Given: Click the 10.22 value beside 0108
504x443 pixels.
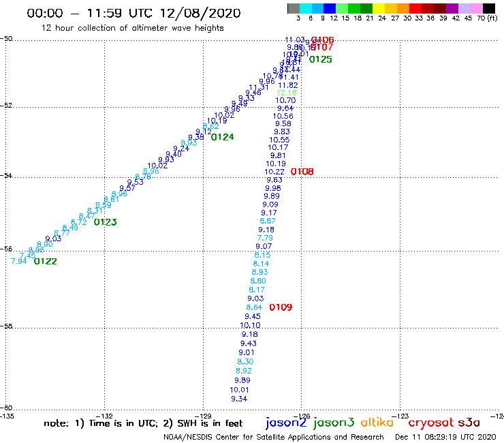Looking at the screenshot, I should click(x=274, y=172).
